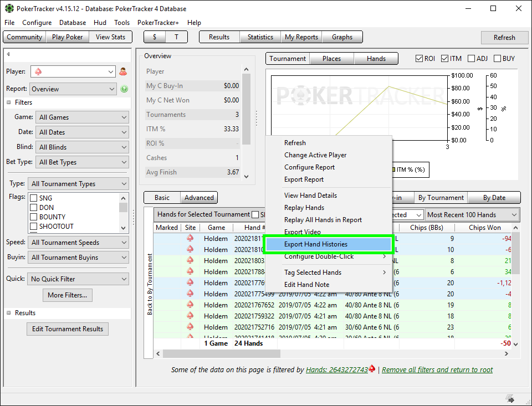Uncheck the ROI graph checkbox

coord(420,59)
